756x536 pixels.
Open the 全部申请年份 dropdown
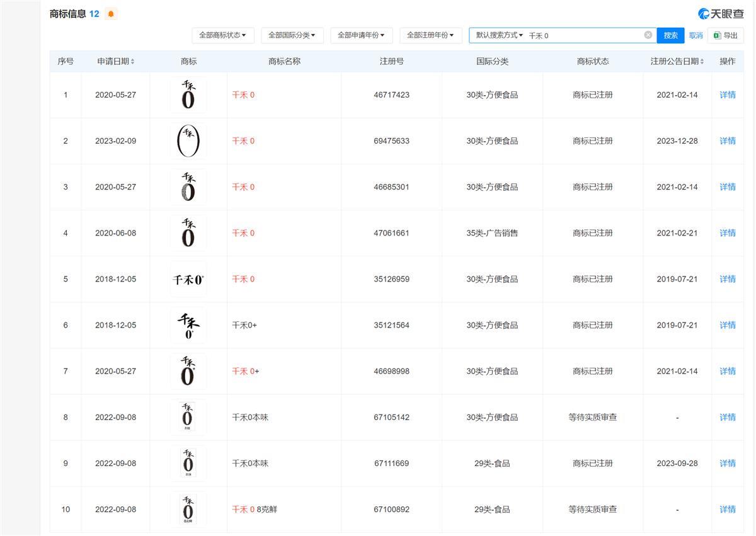[x=361, y=35]
